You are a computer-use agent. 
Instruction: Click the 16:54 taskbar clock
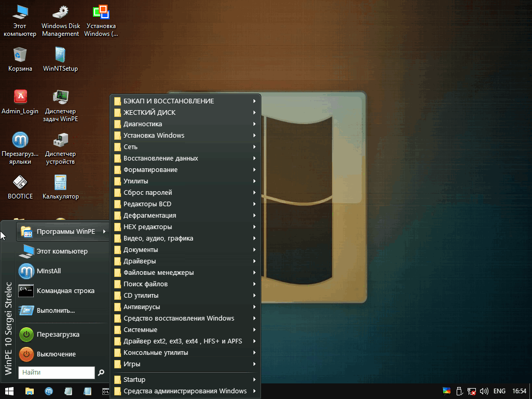[519, 391]
